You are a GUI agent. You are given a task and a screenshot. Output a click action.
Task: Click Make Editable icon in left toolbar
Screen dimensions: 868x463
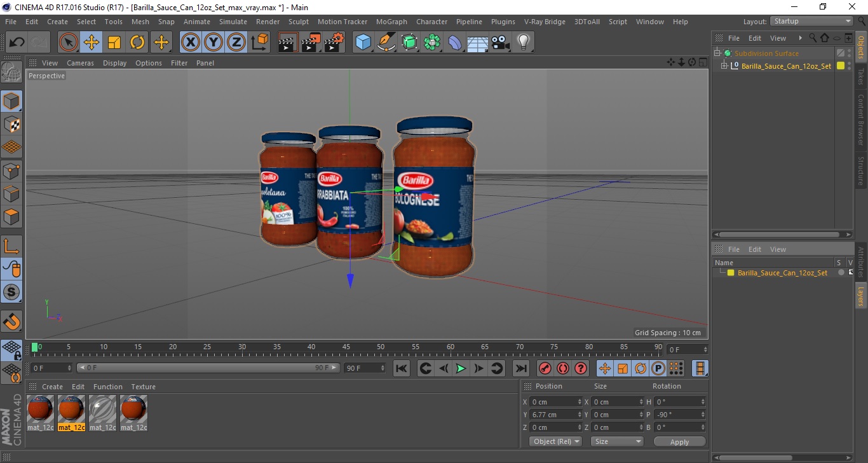pos(11,72)
